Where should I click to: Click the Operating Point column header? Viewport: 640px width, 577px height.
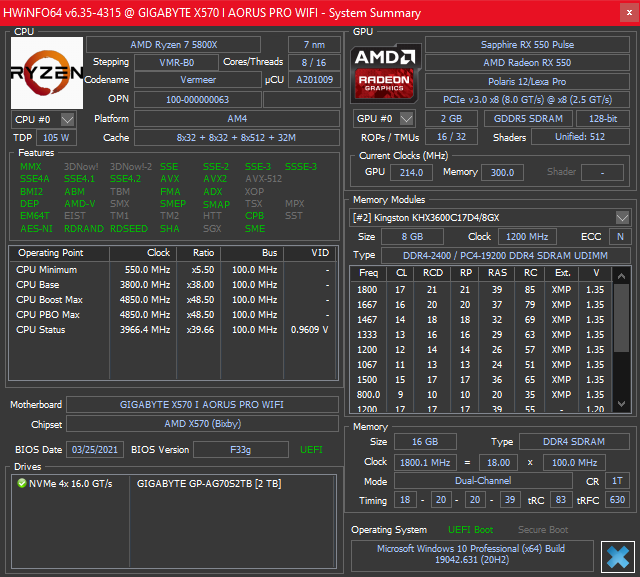pos(51,253)
